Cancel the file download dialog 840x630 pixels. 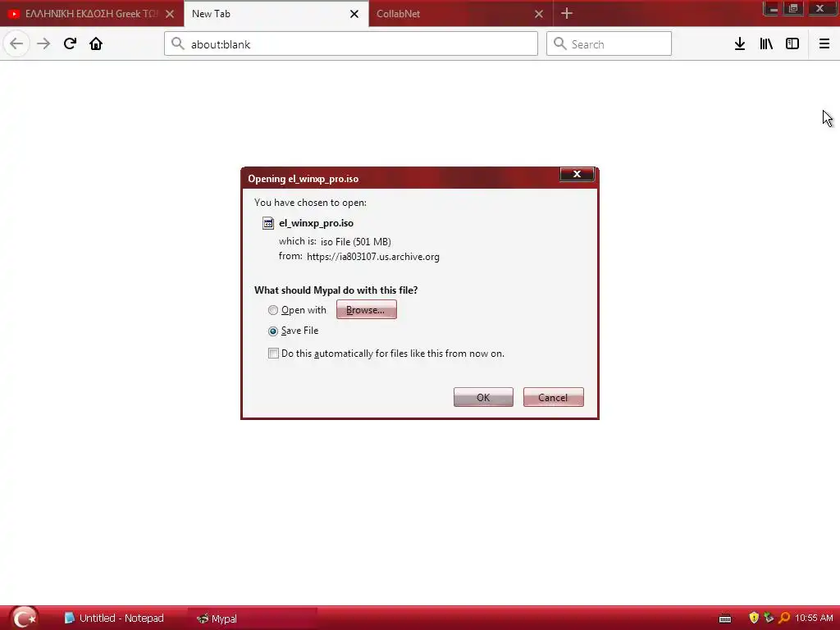coord(554,397)
